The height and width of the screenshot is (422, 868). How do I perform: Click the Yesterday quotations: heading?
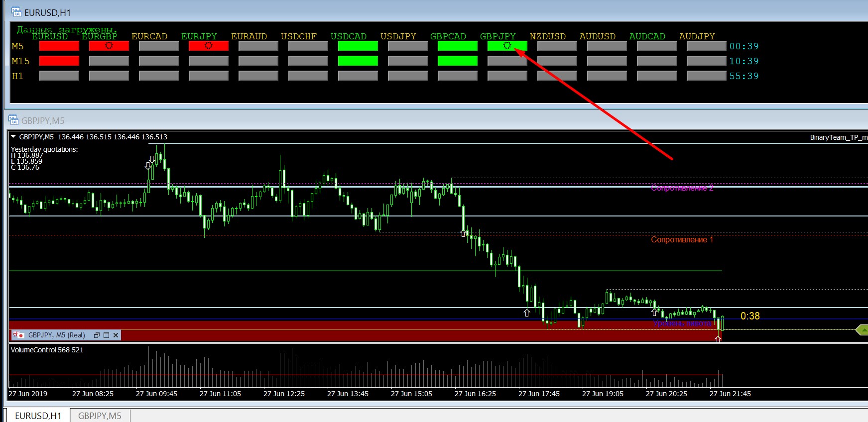coord(44,149)
